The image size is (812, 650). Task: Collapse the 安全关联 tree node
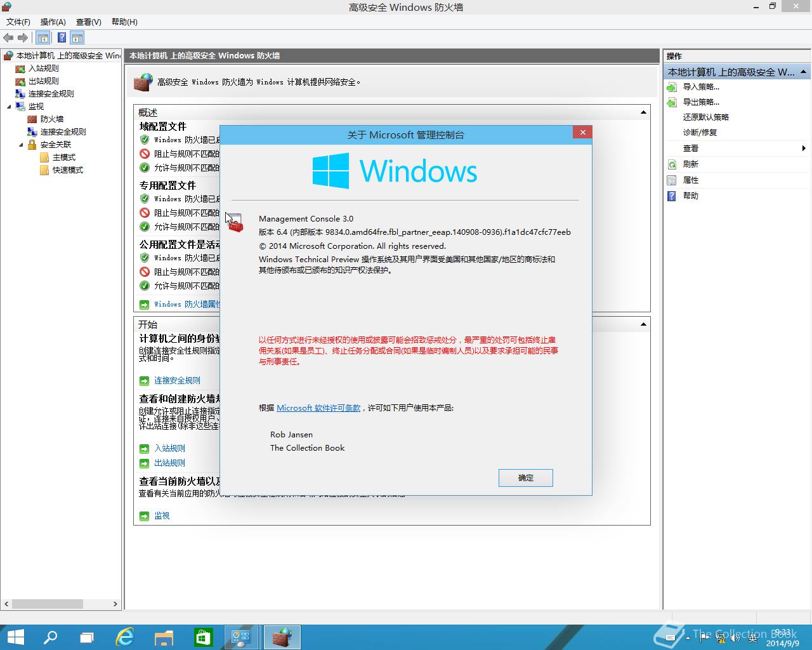point(21,144)
